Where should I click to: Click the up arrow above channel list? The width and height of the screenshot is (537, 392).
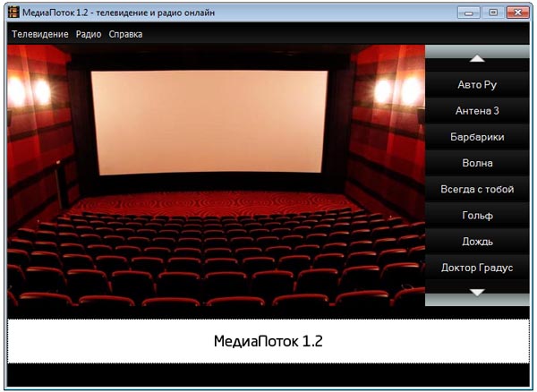coord(477,58)
